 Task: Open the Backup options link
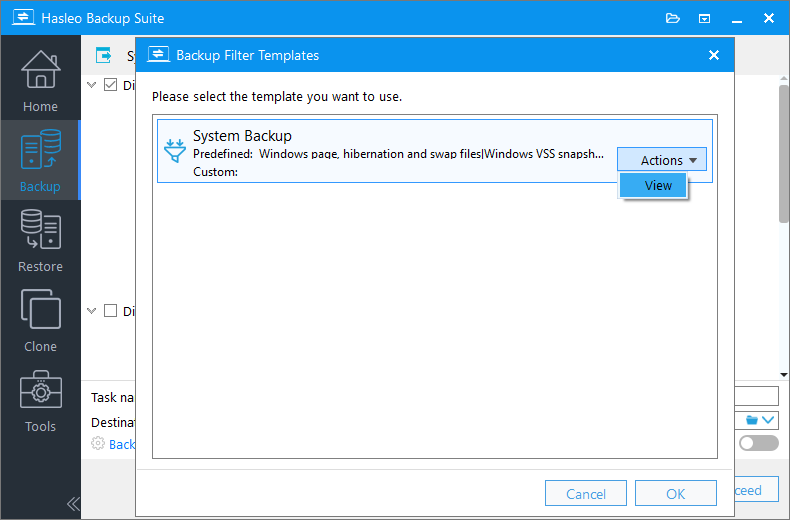coord(122,444)
